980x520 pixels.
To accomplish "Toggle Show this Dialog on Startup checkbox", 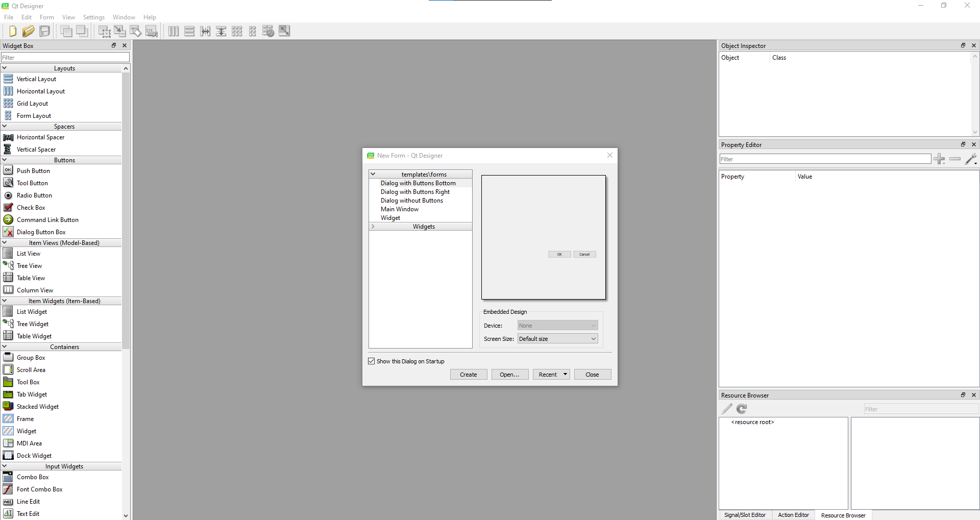I will (x=372, y=361).
